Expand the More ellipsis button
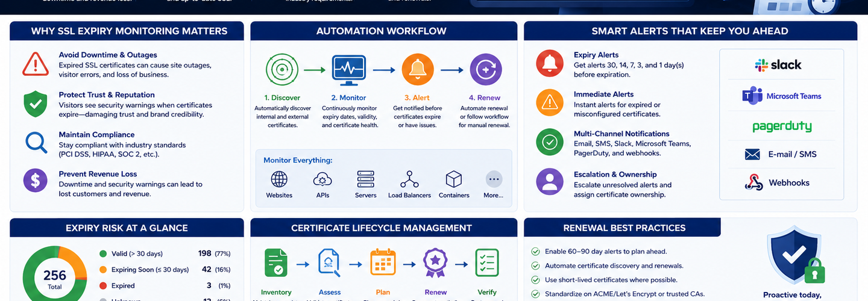This screenshot has width=868, height=301. coord(494,179)
